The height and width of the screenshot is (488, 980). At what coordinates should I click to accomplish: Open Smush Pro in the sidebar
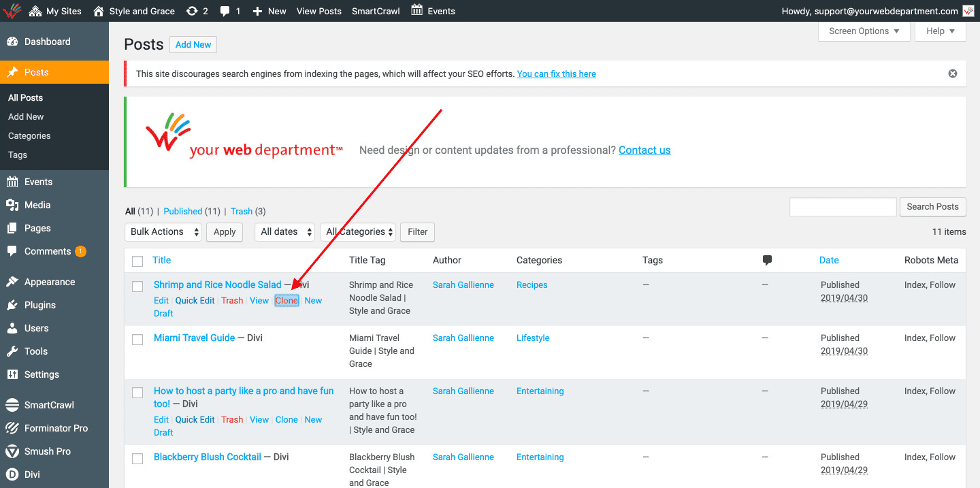click(x=48, y=451)
